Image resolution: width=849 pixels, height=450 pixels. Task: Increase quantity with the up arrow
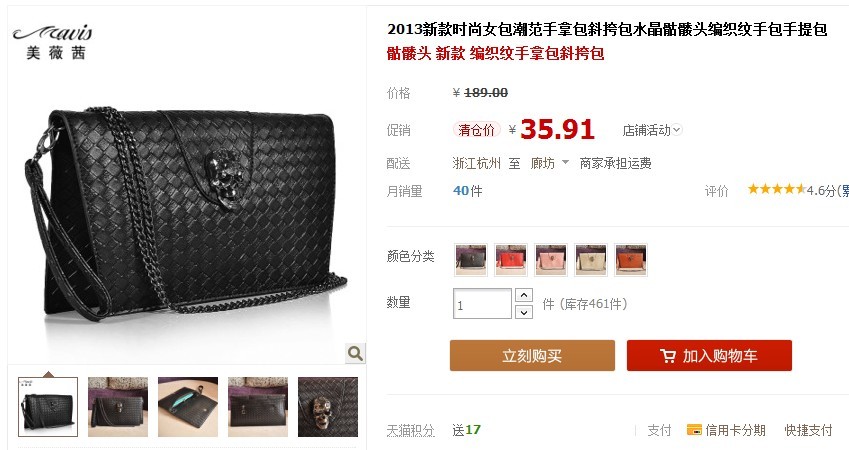tap(524, 295)
